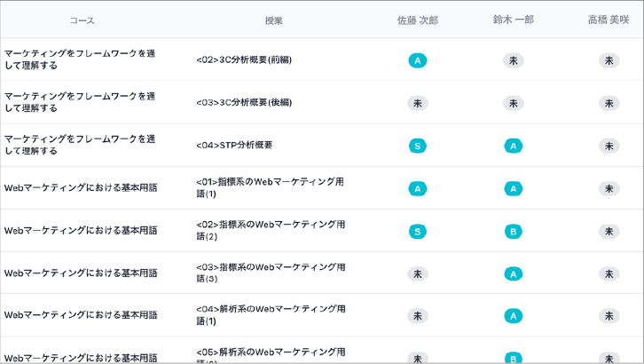Select the コース column header
Viewport: 644px width, 364px height.
[x=82, y=20]
